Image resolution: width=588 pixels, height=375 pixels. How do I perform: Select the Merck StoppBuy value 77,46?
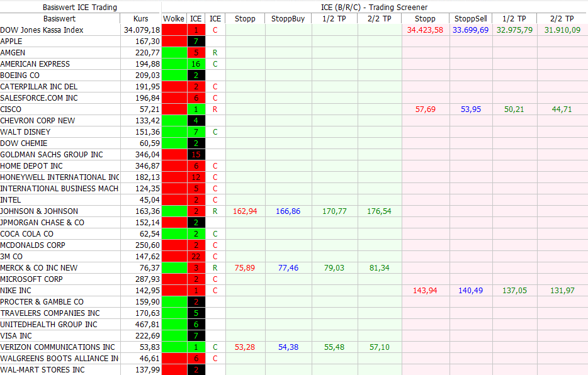pyautogui.click(x=288, y=268)
